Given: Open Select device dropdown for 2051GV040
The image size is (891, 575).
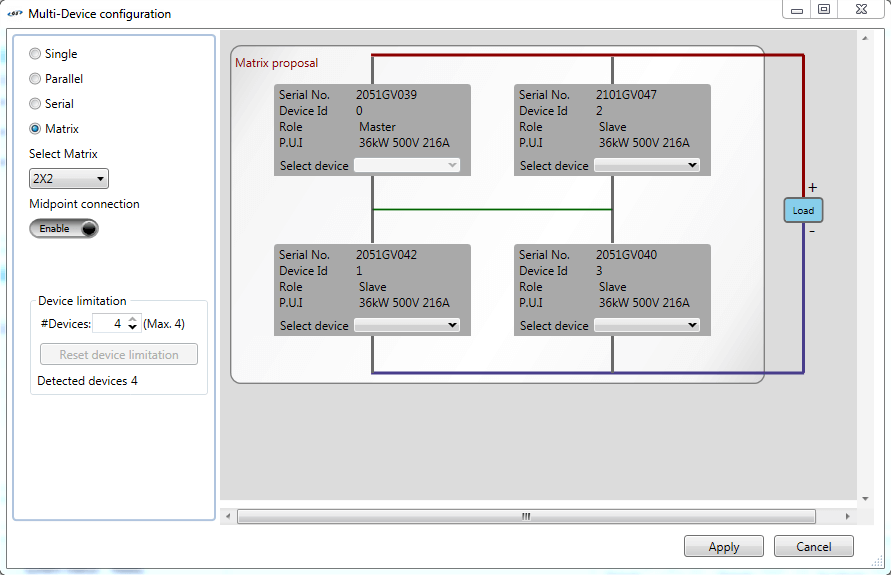Looking at the screenshot, I should pyautogui.click(x=646, y=326).
